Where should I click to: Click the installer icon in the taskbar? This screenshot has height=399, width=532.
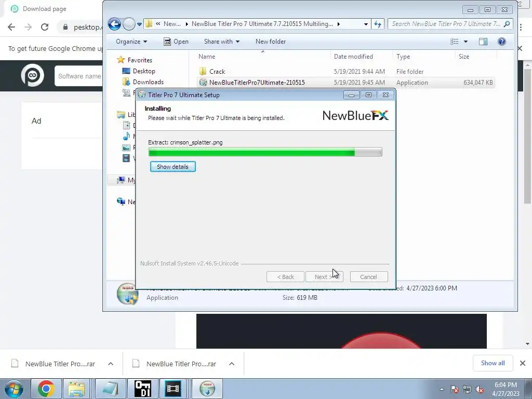[x=207, y=389]
